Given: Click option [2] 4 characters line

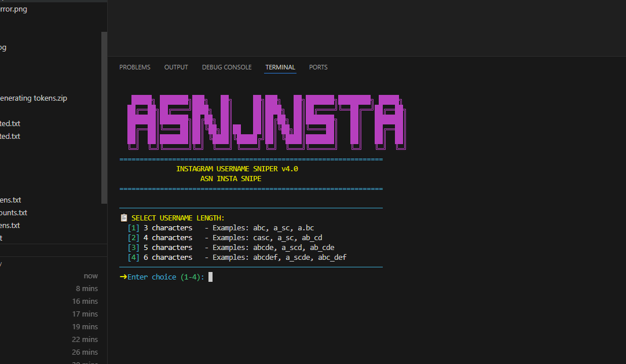Looking at the screenshot, I should click(x=225, y=238).
